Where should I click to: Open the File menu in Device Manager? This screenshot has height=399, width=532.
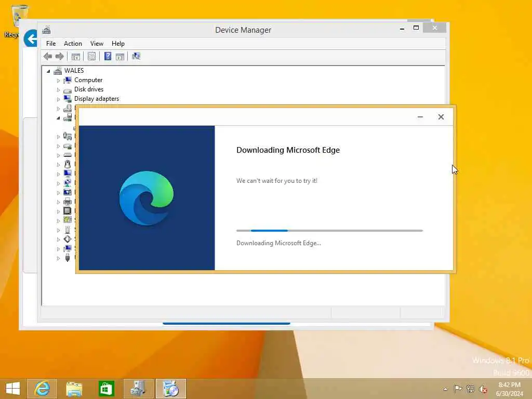(51, 44)
